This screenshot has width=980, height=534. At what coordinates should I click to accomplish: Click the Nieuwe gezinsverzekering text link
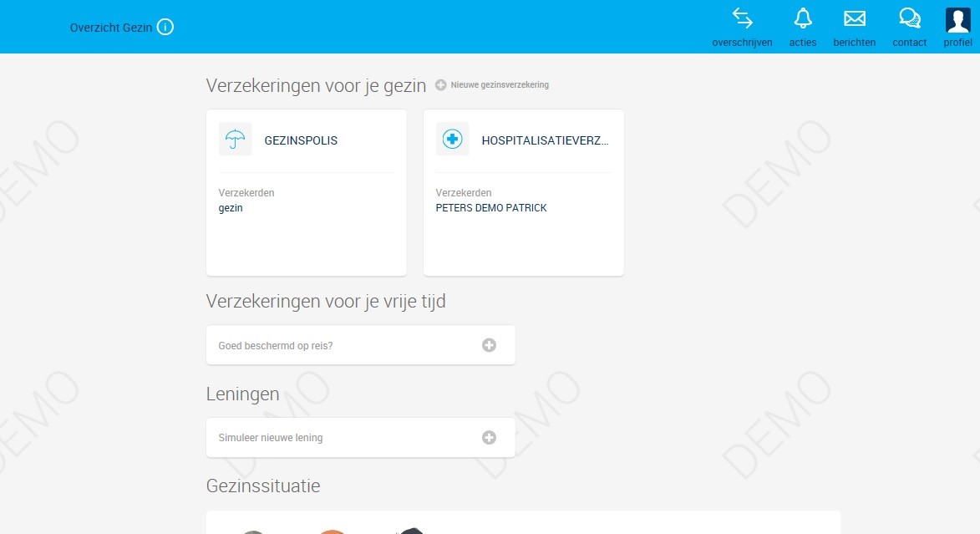point(499,84)
